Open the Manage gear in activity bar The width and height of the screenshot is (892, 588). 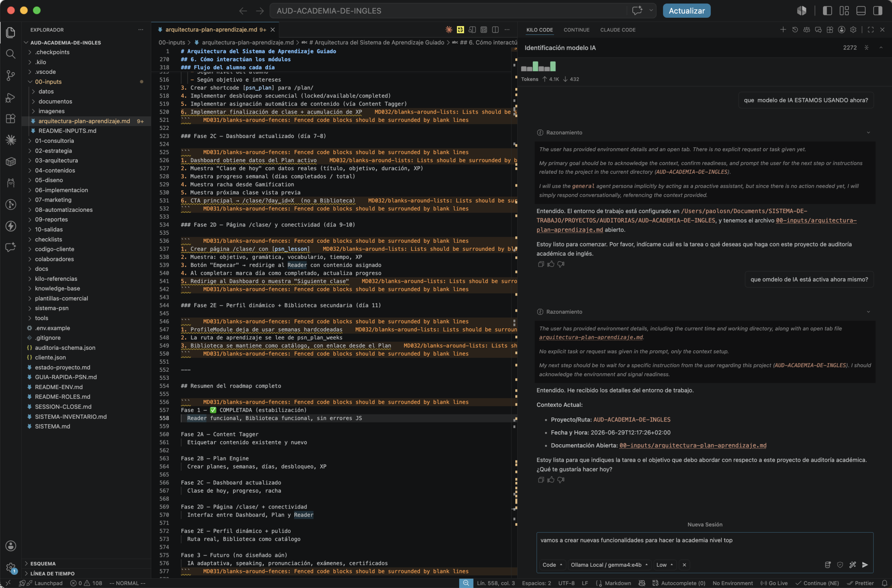(x=10, y=567)
